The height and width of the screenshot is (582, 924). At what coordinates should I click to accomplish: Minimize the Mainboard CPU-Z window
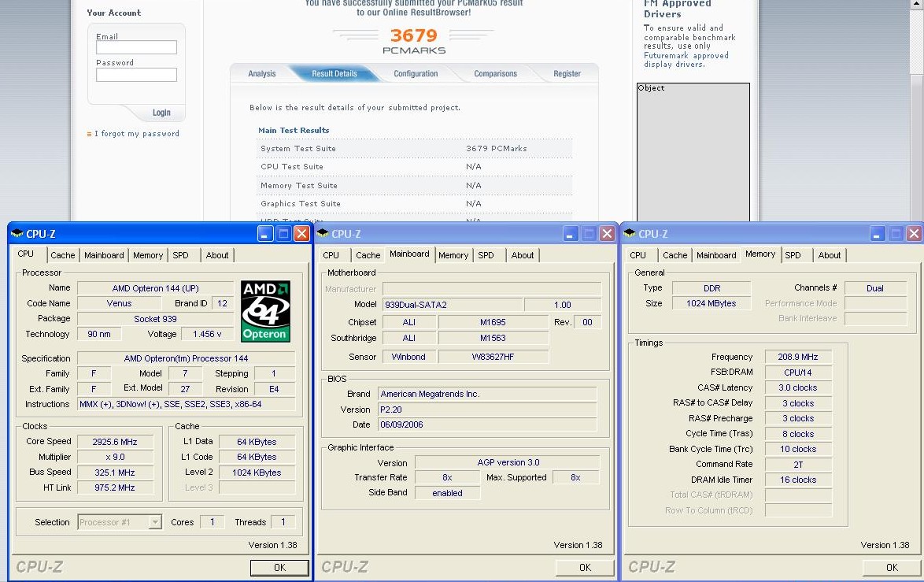click(570, 234)
